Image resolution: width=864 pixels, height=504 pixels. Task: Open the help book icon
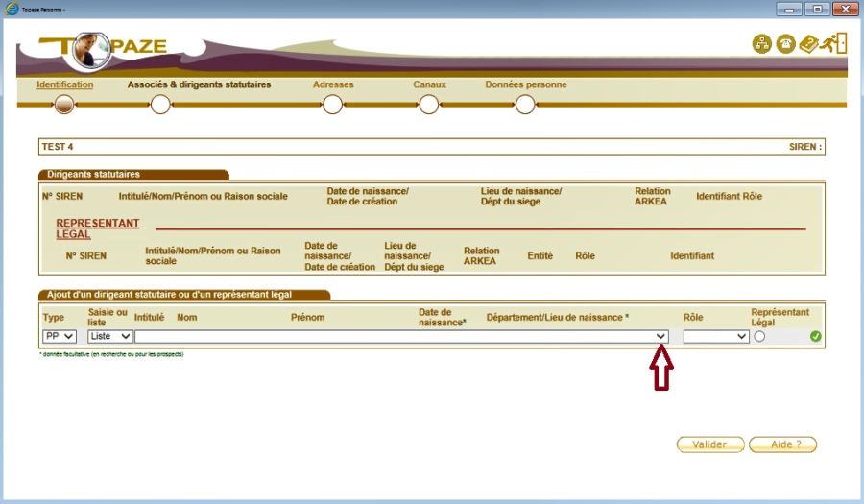(808, 44)
